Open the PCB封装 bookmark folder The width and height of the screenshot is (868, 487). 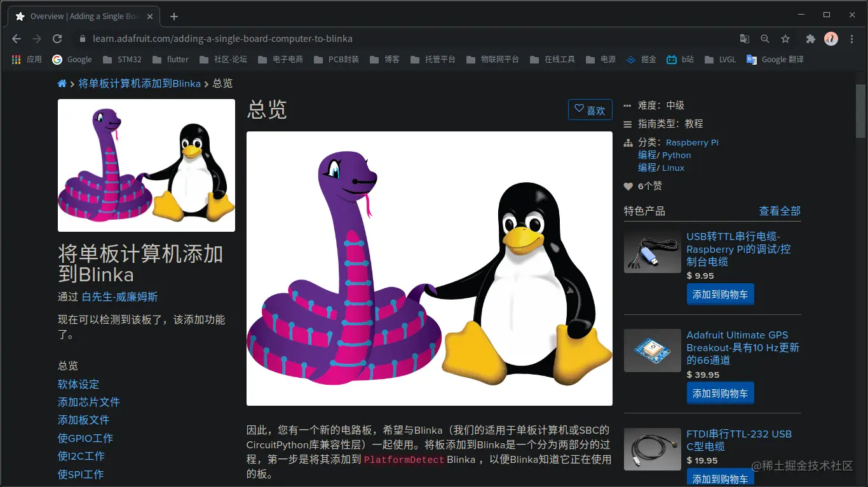click(x=336, y=59)
